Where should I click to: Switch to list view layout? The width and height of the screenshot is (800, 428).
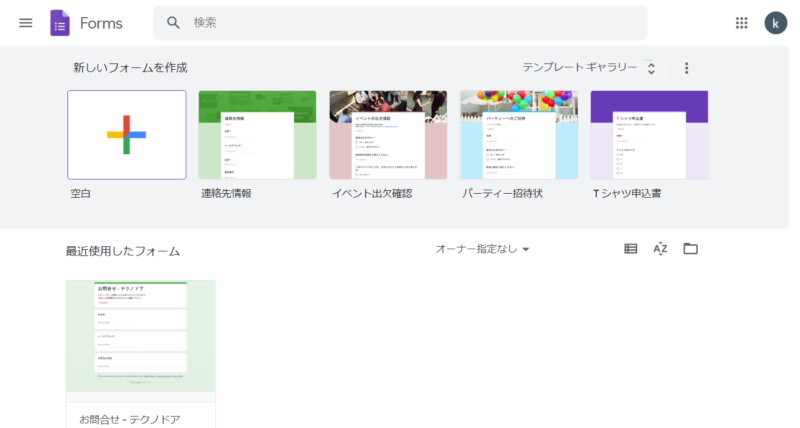point(630,249)
